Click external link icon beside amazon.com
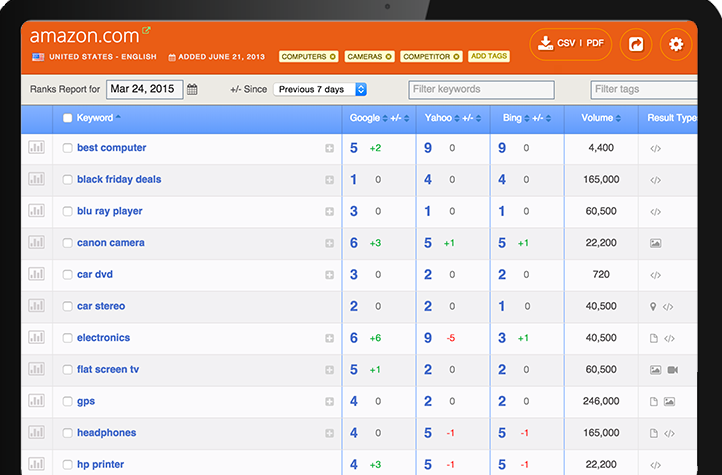 (147, 31)
